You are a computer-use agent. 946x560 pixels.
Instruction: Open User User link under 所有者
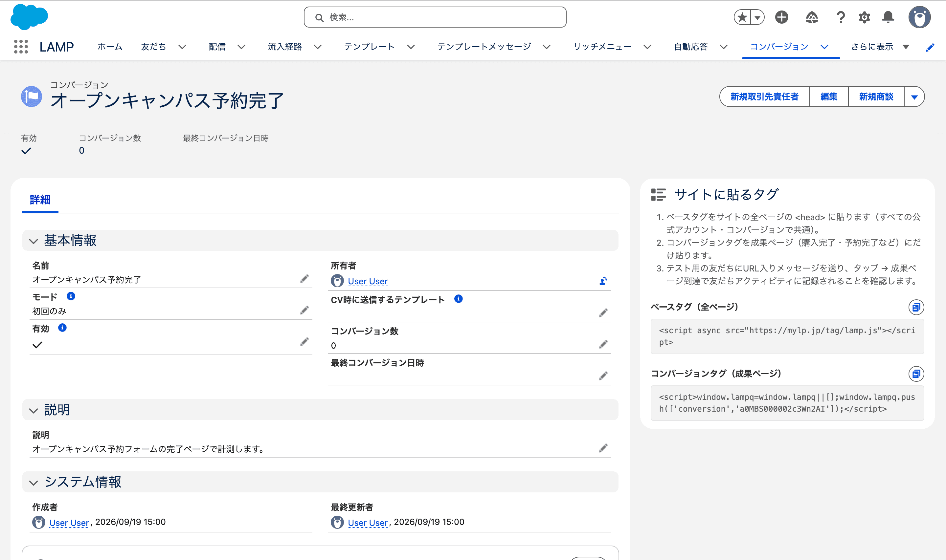pyautogui.click(x=368, y=282)
